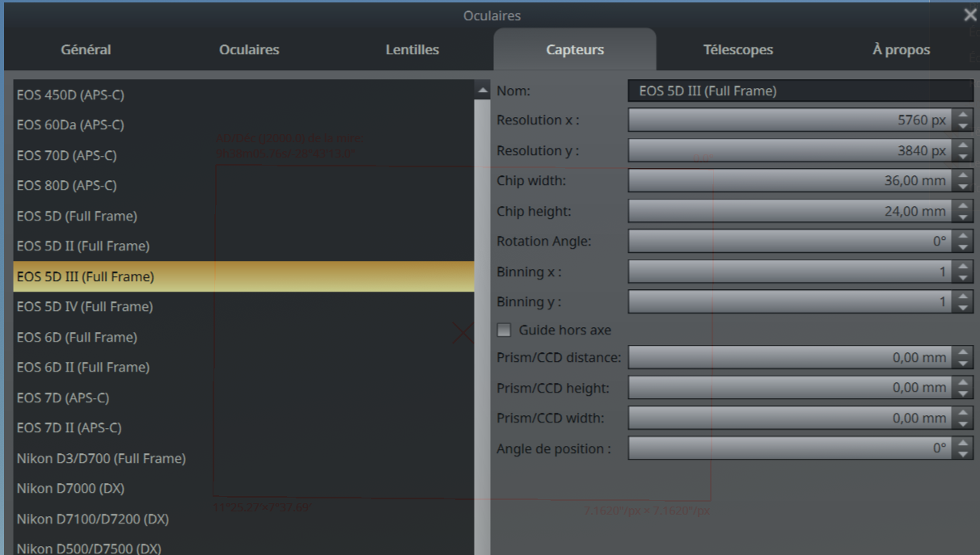The image size is (980, 555).
Task: Decrease Rotation Angle with down arrow
Action: (962, 246)
